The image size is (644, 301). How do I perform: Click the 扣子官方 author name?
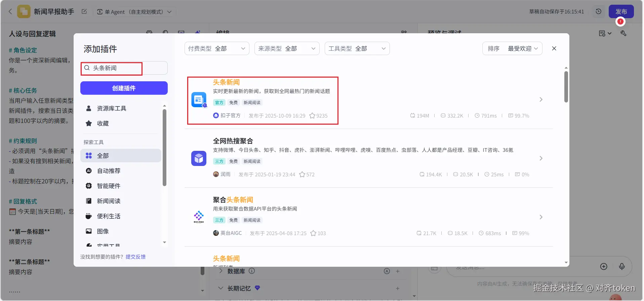coord(231,116)
